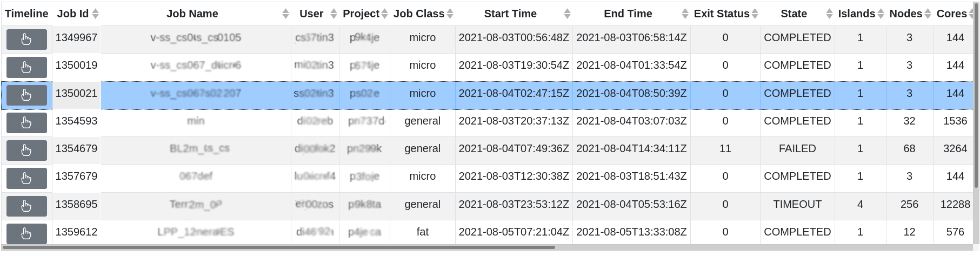This screenshot has height=255, width=980.
Task: Sort the table by User
Action: pos(334,14)
